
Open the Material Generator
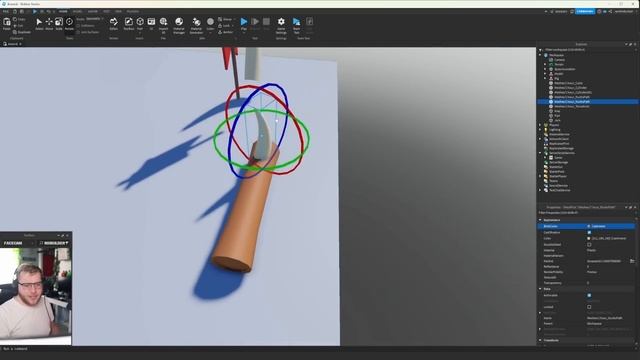click(196, 24)
